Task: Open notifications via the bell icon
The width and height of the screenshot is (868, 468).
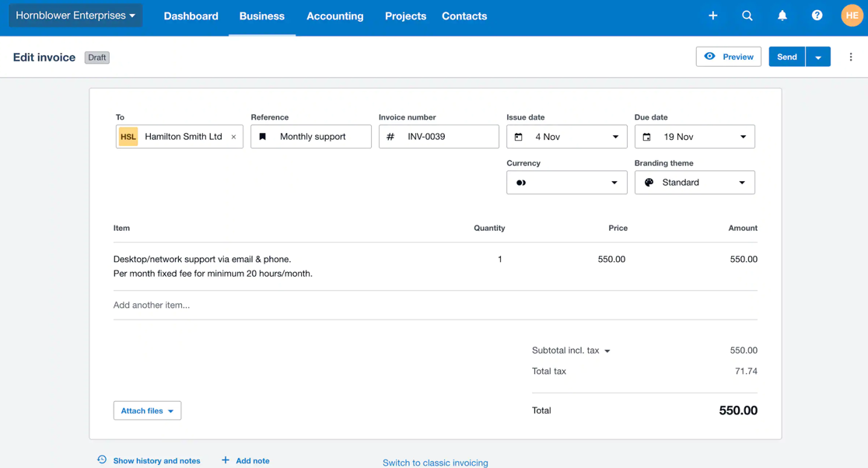Action: pos(782,15)
